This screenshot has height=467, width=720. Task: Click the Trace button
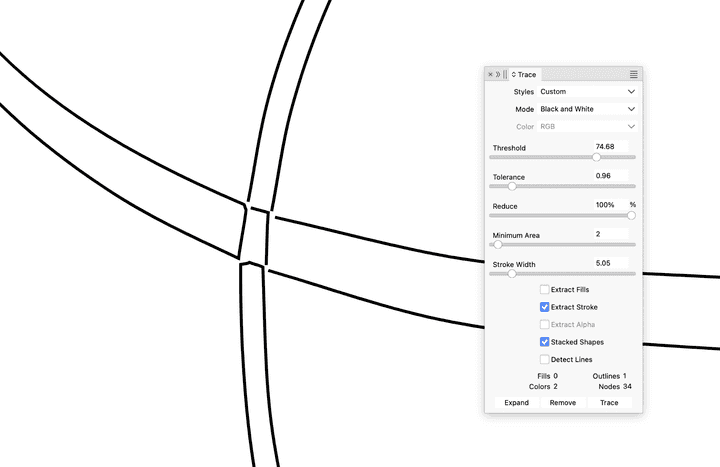pos(609,403)
